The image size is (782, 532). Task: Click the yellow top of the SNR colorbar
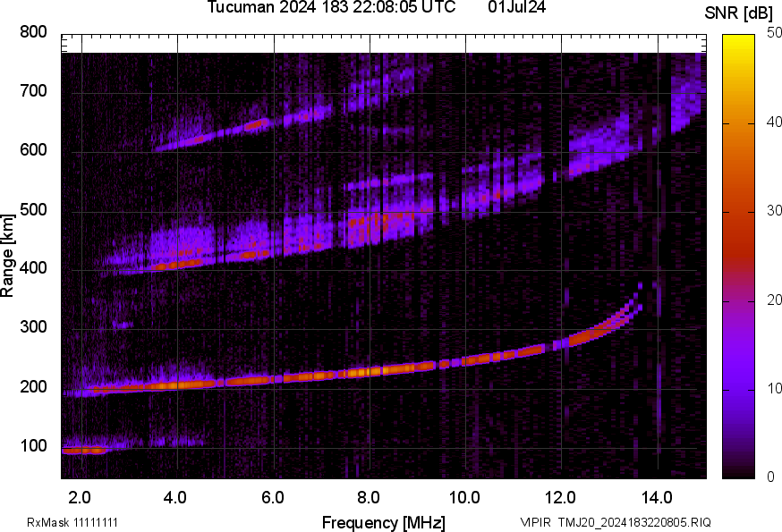coord(739,42)
